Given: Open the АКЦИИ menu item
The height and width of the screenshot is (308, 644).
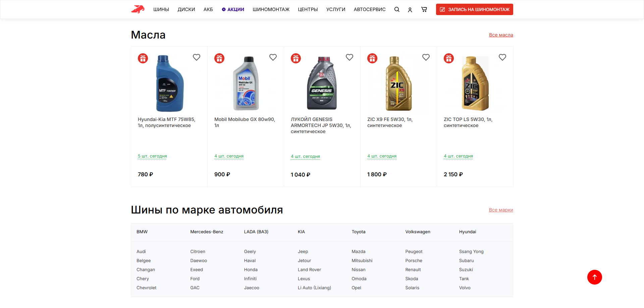Looking at the screenshot, I should point(233,9).
